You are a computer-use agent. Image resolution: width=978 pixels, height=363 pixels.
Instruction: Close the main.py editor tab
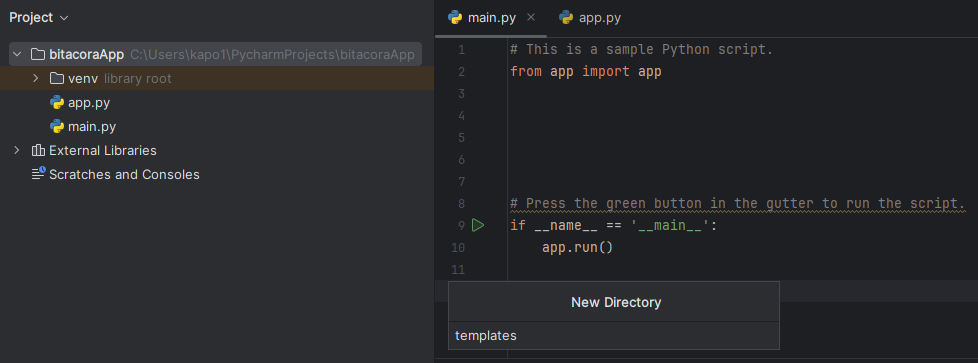click(x=531, y=17)
